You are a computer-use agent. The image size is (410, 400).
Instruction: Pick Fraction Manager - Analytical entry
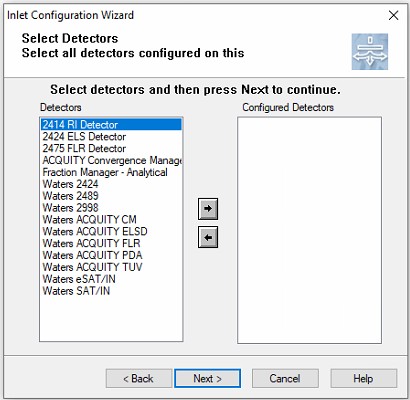pos(111,172)
